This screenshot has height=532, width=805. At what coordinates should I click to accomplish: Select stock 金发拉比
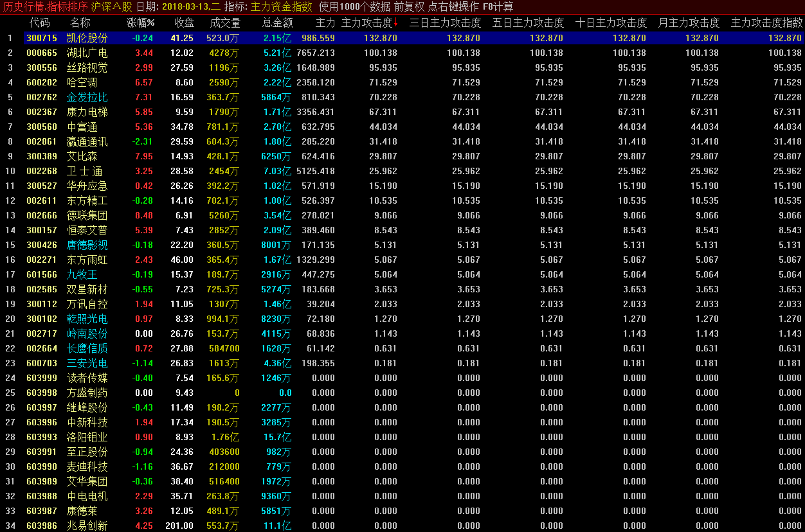[87, 97]
